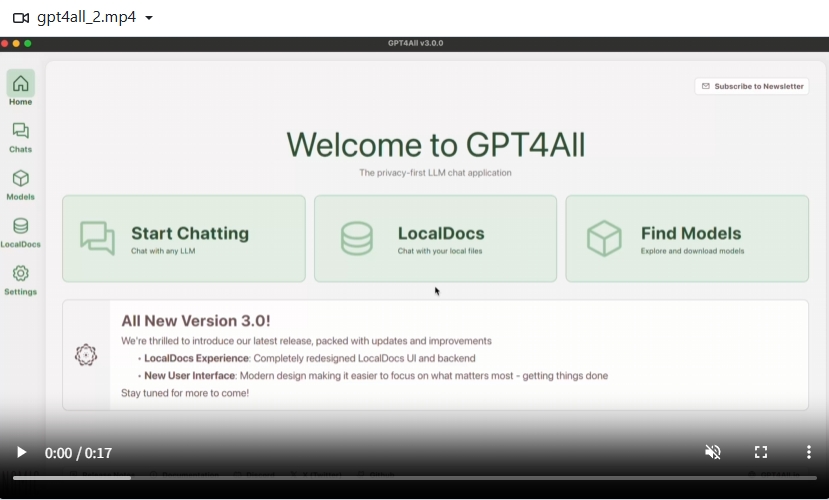Image resolution: width=829 pixels, height=500 pixels.
Task: Open LocalDocs card in main area
Action: pyautogui.click(x=436, y=238)
